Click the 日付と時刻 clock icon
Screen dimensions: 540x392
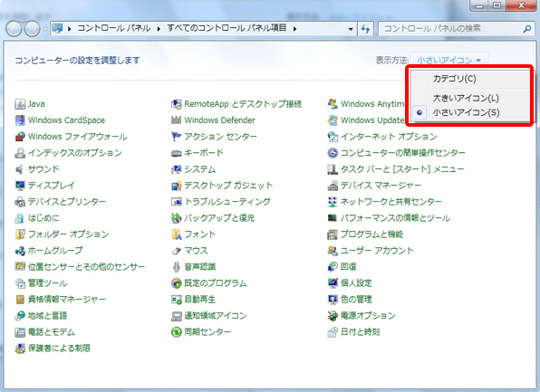(333, 331)
